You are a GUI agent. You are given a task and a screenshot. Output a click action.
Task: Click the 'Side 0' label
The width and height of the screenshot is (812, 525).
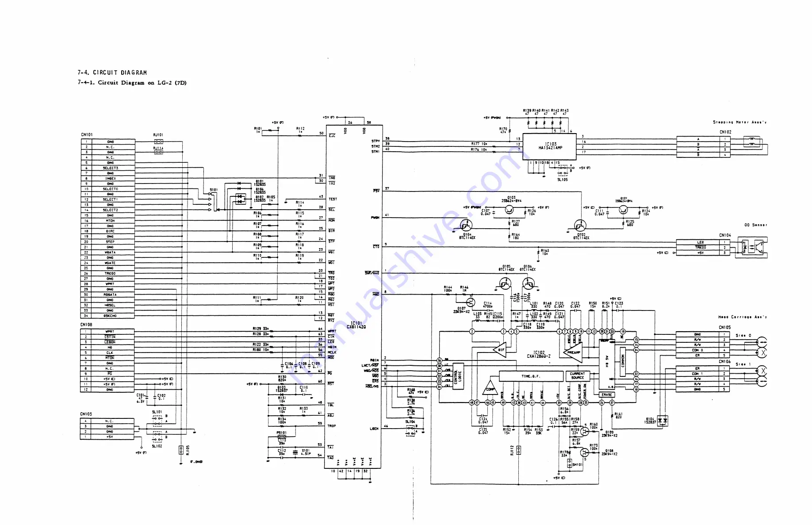point(743,336)
